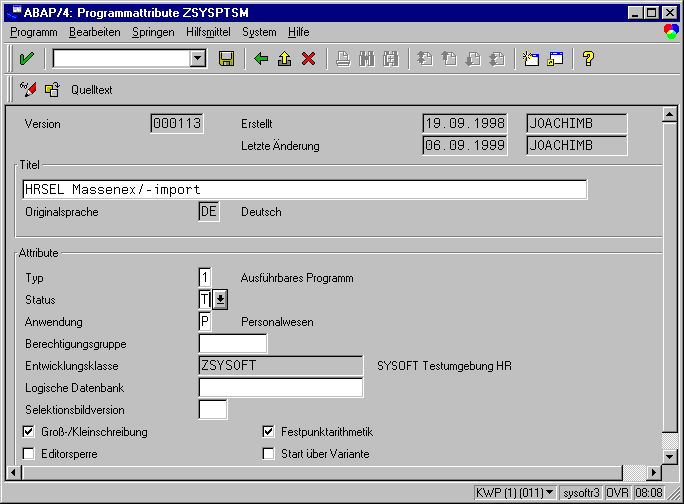The height and width of the screenshot is (504, 684).
Task: Click the Create new session icon
Action: click(532, 59)
